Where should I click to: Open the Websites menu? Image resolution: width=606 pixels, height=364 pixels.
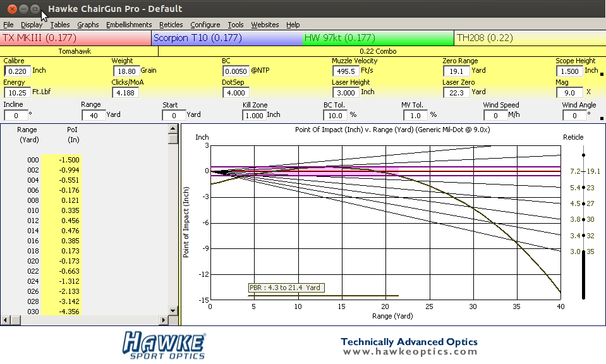[265, 25]
